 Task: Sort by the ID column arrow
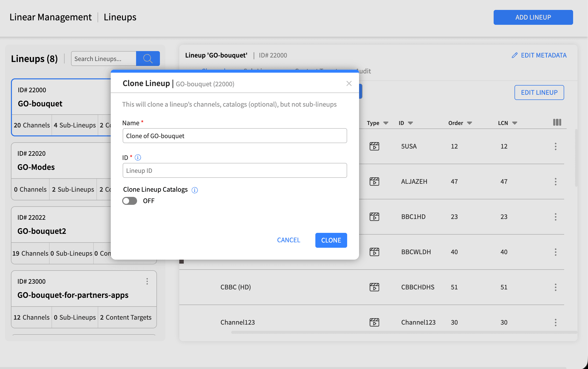point(410,123)
